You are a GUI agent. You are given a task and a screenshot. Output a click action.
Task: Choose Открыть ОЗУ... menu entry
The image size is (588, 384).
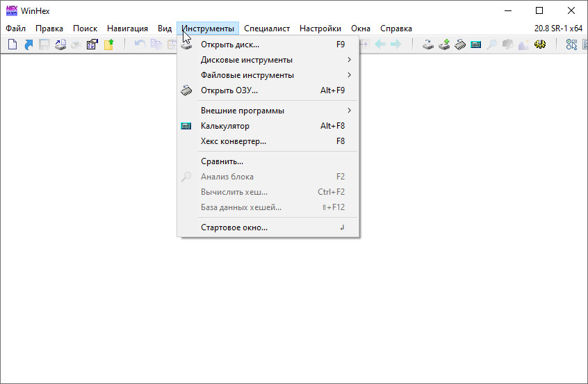tap(268, 90)
